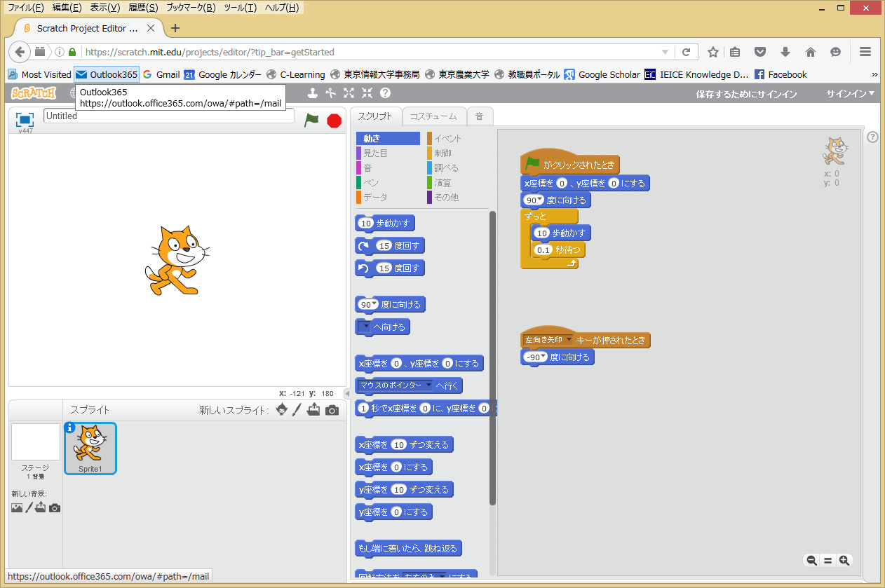Select the Grow sprite tool
Viewport: 885px width, 588px height.
(x=349, y=93)
